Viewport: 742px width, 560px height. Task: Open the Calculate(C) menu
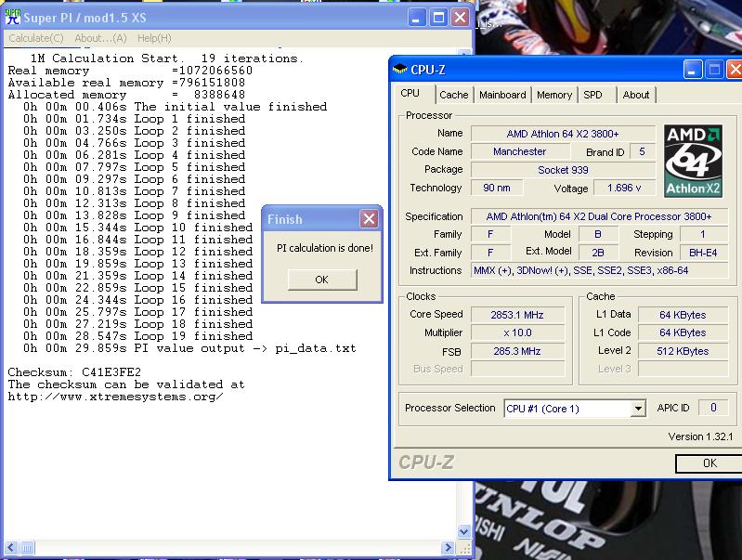pos(36,38)
